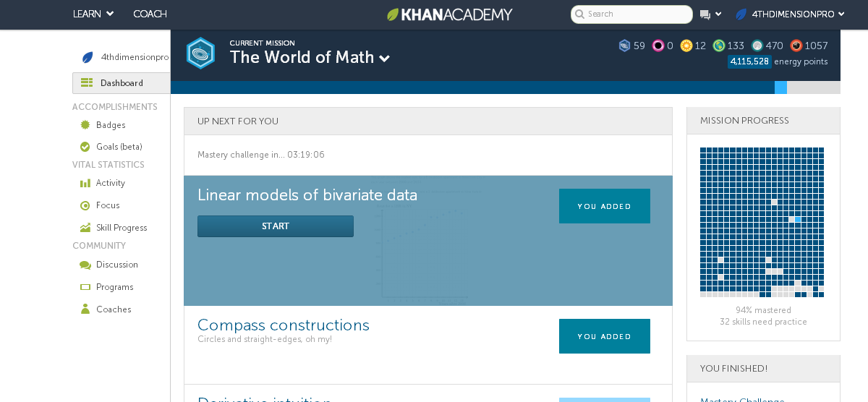
Task: Click the Coaches person icon
Action: [x=85, y=309]
